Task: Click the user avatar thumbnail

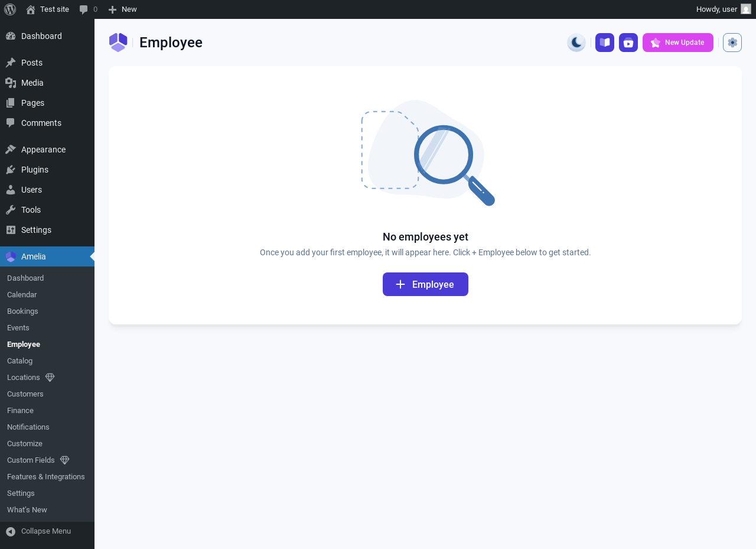Action: click(x=746, y=9)
